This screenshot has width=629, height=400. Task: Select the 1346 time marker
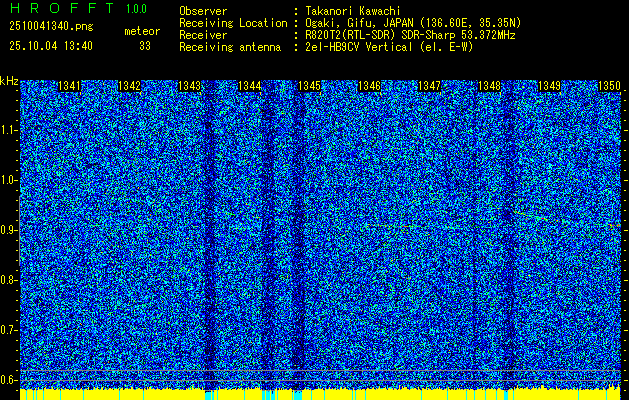tap(369, 86)
